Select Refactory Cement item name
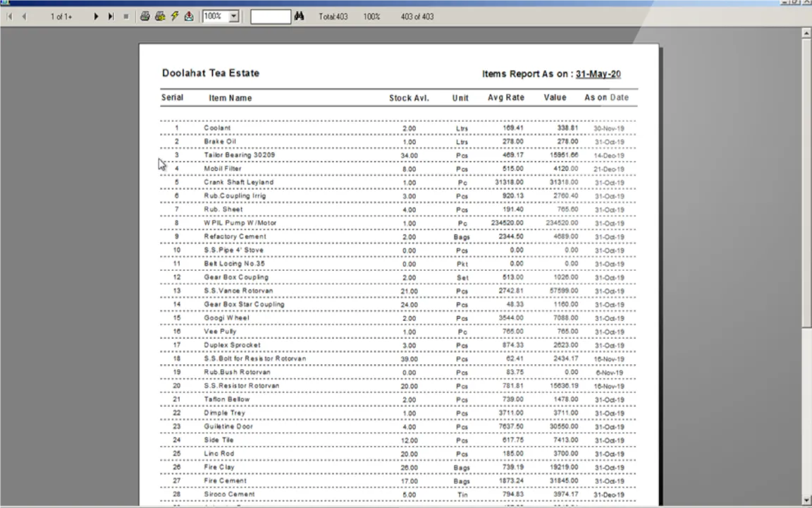Screen dimensions: 812x508 [x=235, y=236]
